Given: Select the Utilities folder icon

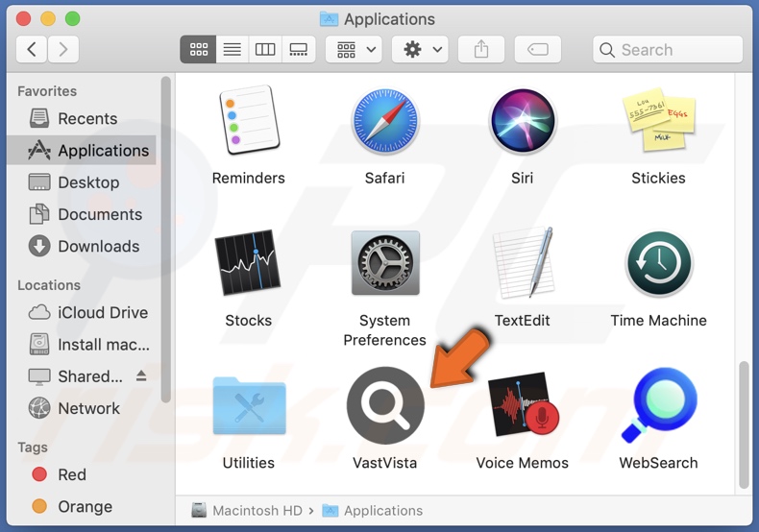Looking at the screenshot, I should click(x=249, y=405).
